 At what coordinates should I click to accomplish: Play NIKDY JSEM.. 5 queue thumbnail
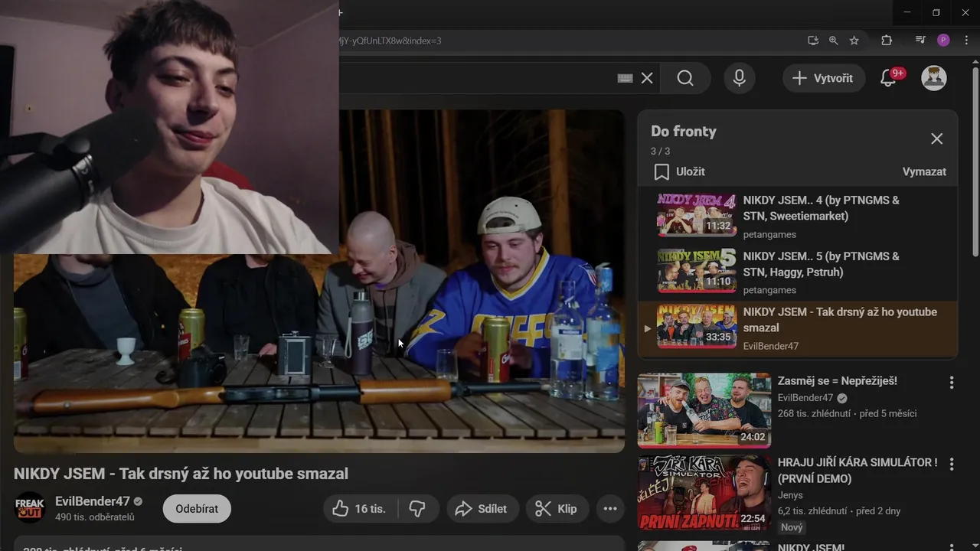tap(697, 270)
